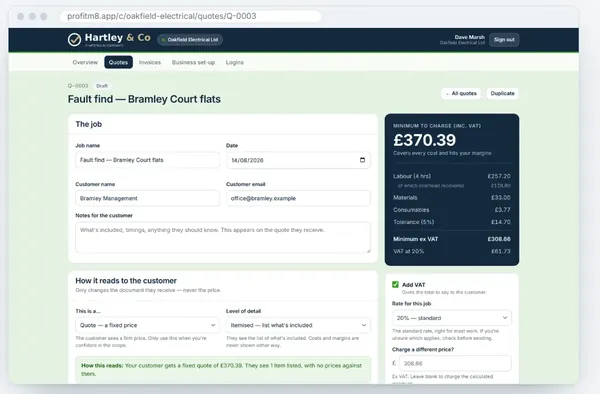
Task: Sign out of the account
Action: point(504,40)
